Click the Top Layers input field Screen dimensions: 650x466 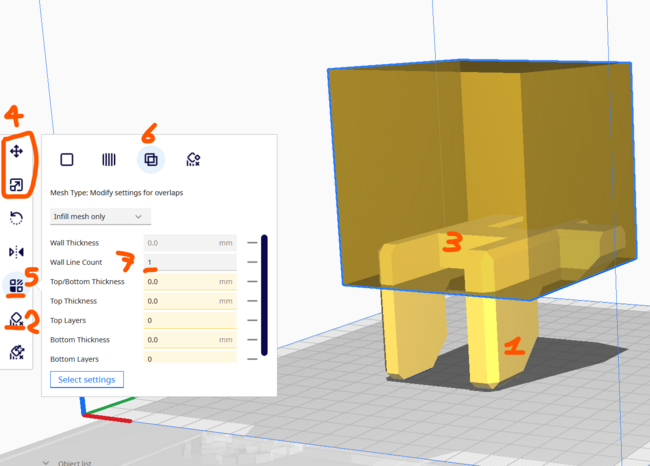point(190,320)
